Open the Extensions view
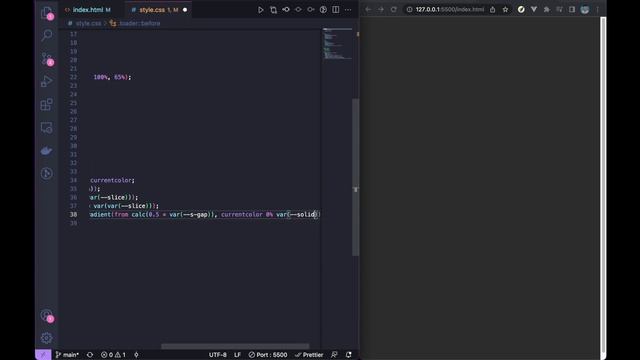This screenshot has height=360, width=640. (47, 104)
